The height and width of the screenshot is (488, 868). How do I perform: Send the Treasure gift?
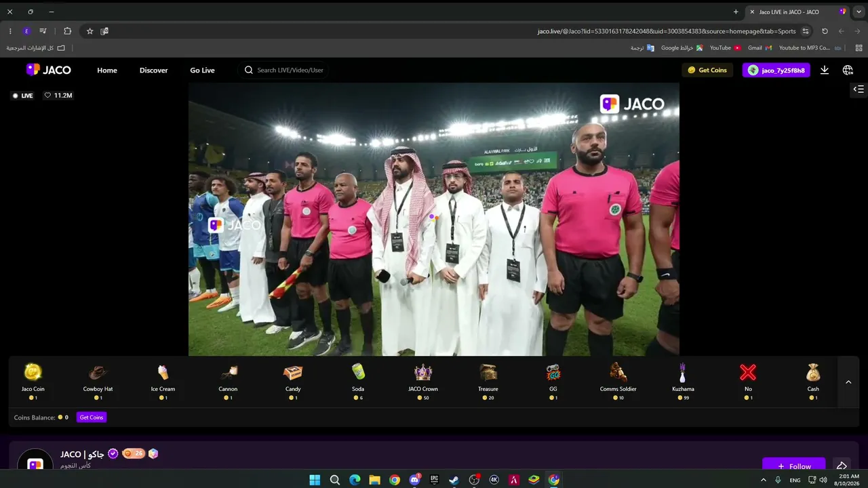pos(488,382)
